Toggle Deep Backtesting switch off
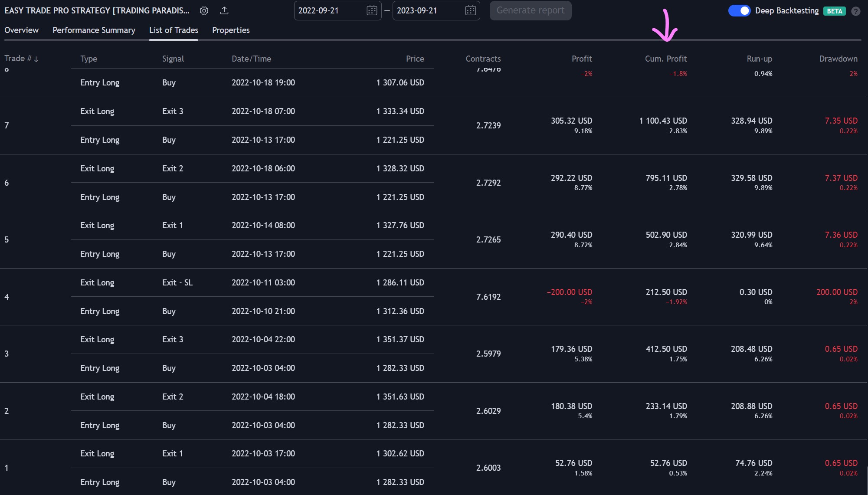Image resolution: width=868 pixels, height=495 pixels. pyautogui.click(x=739, y=11)
